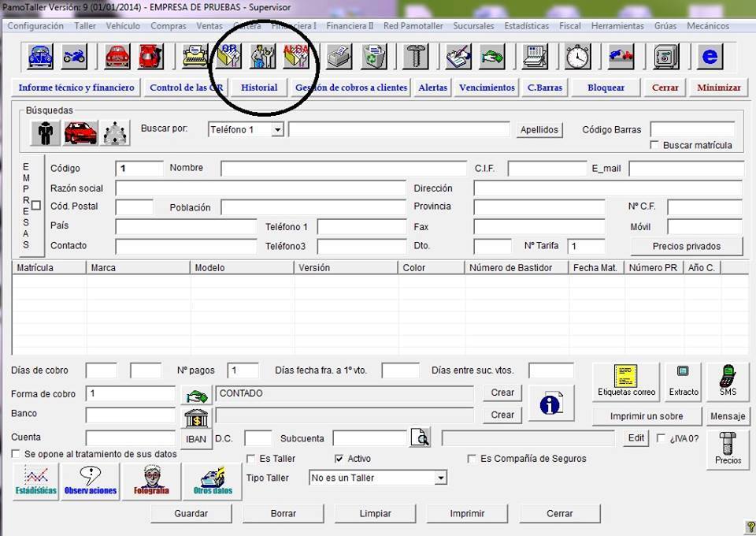Open the Extracto button
Screen dimensions: 756x536
tap(684, 382)
